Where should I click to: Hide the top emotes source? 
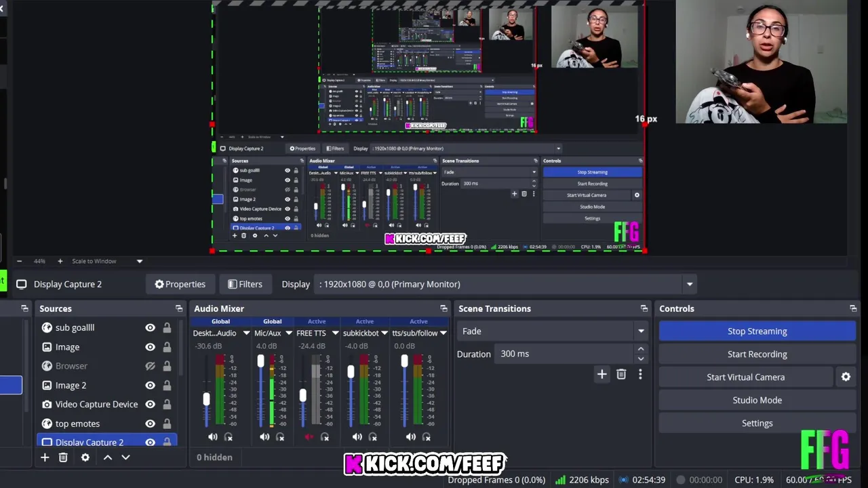click(x=150, y=424)
